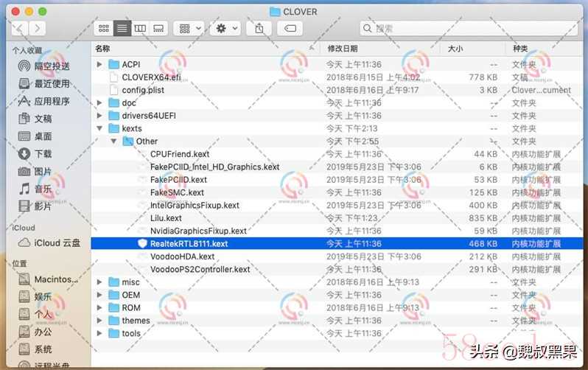The image size is (588, 370).
Task: Click the Edit Tags toolbar icon
Action: tap(290, 29)
